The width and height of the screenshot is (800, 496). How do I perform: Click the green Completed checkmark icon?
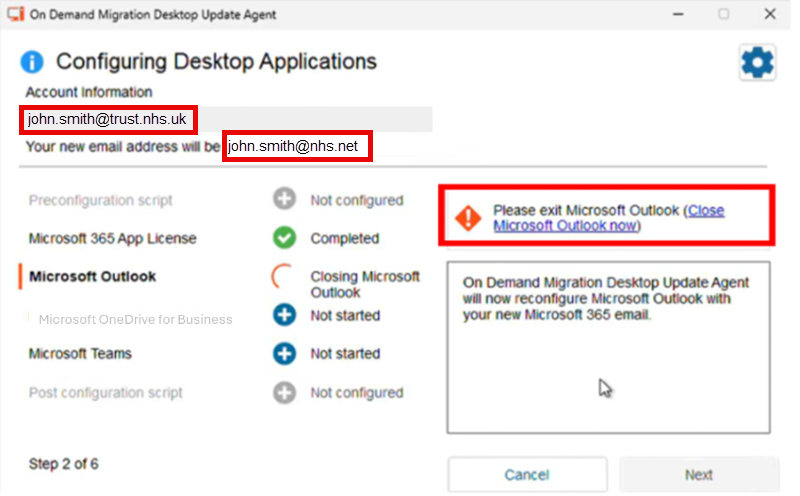pos(285,239)
